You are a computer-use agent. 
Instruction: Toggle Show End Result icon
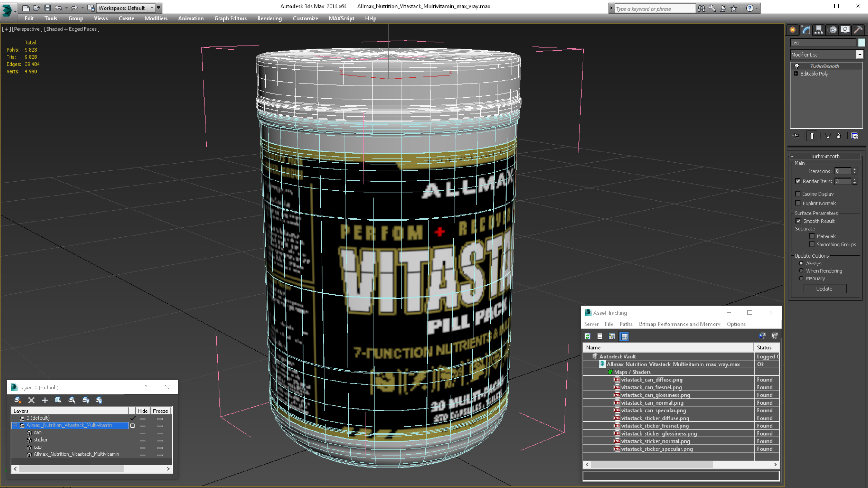pos(812,136)
